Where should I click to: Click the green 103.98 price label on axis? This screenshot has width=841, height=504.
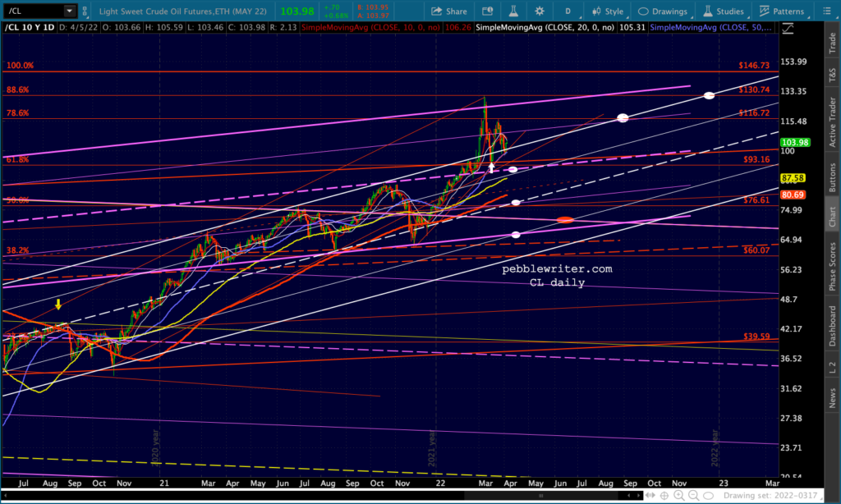click(795, 143)
